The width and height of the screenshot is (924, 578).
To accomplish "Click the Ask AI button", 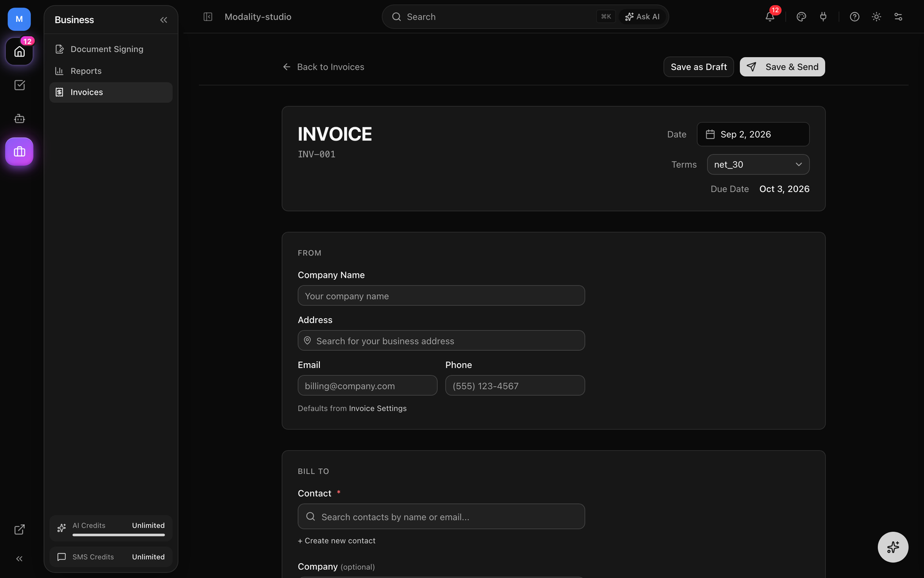I will click(x=642, y=17).
